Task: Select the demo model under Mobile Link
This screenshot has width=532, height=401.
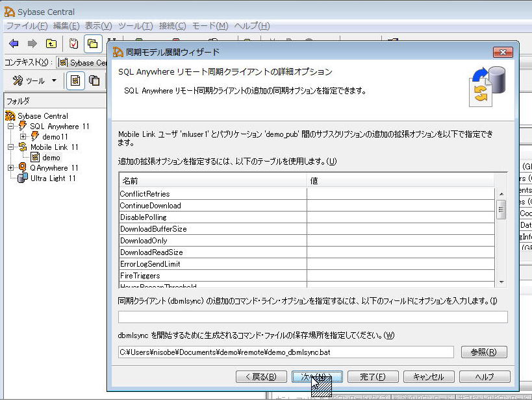Action: click(51, 157)
